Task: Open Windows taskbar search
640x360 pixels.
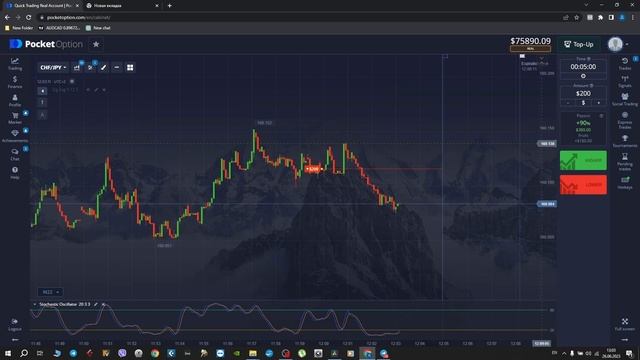Action: tap(24, 353)
